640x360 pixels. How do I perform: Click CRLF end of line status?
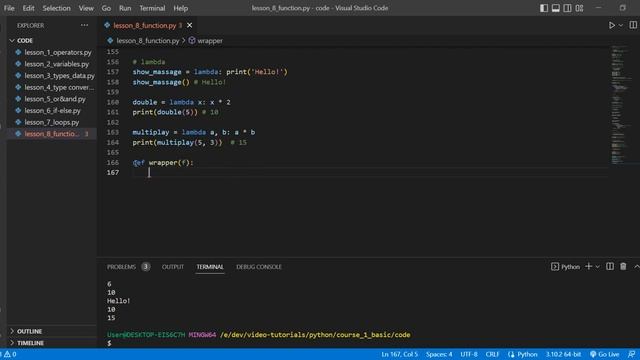(492, 354)
